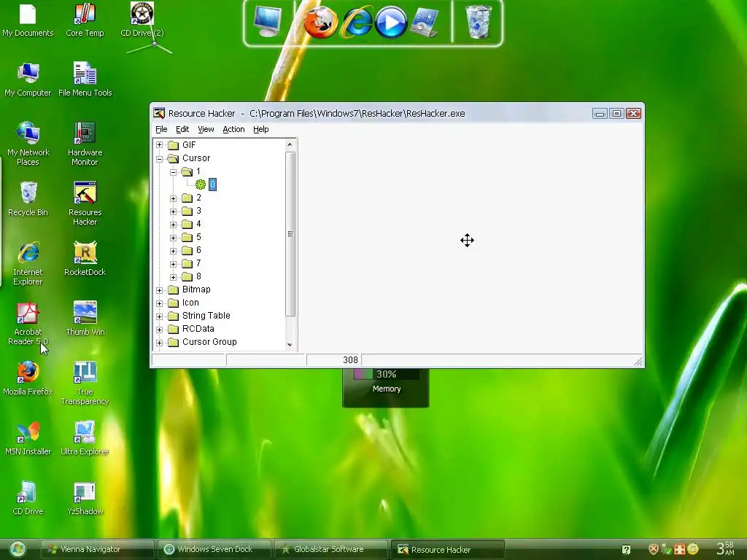Expand Cursor subfolder 5
This screenshot has width=747, height=560.
coord(174,238)
